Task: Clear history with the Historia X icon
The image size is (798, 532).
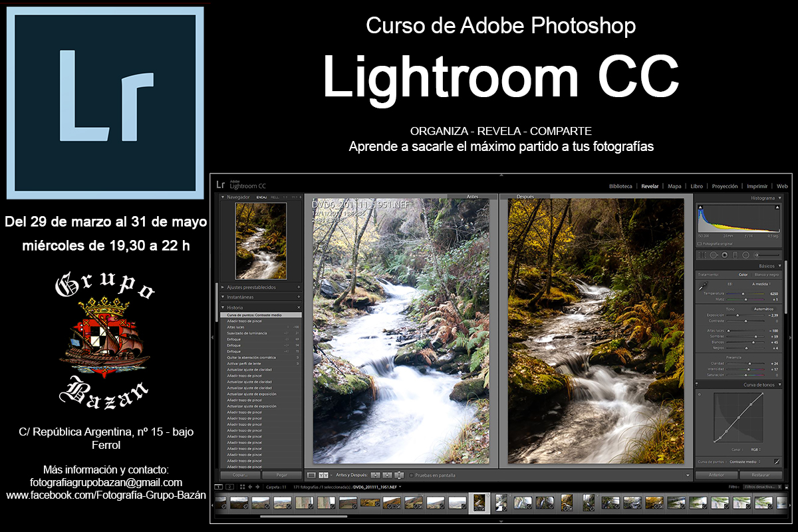Action: point(299,307)
